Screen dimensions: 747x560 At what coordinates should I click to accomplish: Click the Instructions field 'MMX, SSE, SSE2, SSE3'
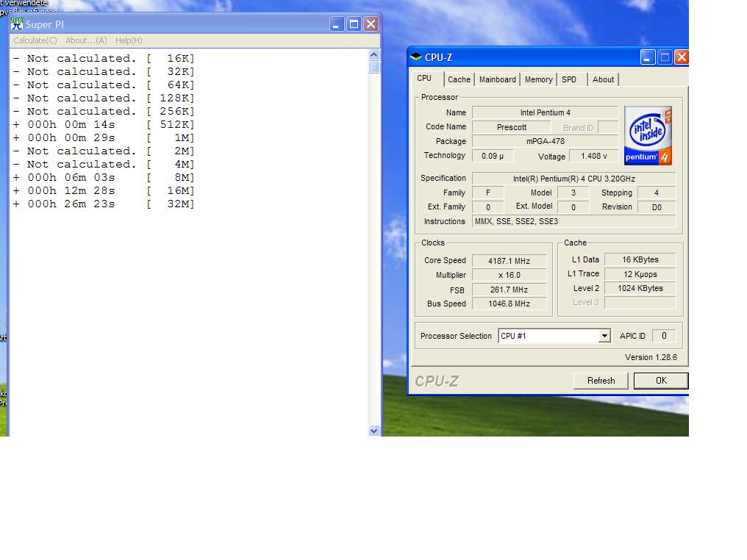pos(573,221)
